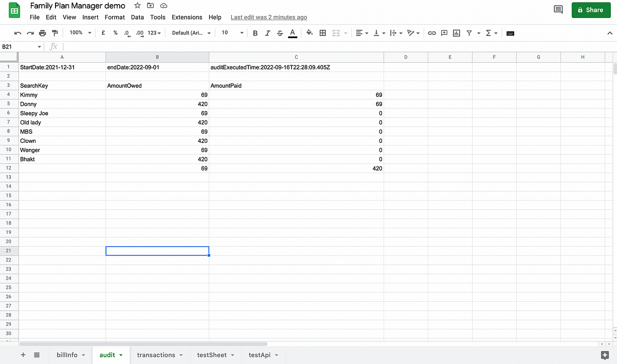Click the input tools keyboard icon
Viewport: 617px width, 364px height.
(510, 33)
